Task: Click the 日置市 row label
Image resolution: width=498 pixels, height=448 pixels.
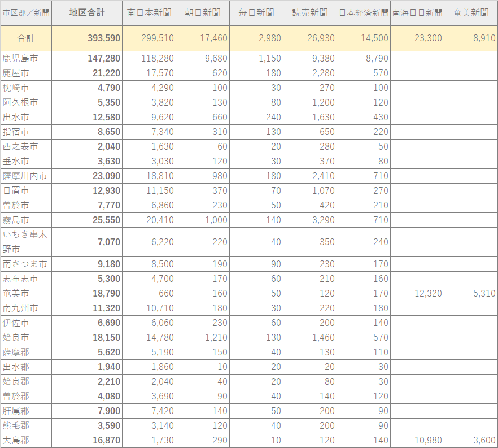Action: [x=16, y=190]
